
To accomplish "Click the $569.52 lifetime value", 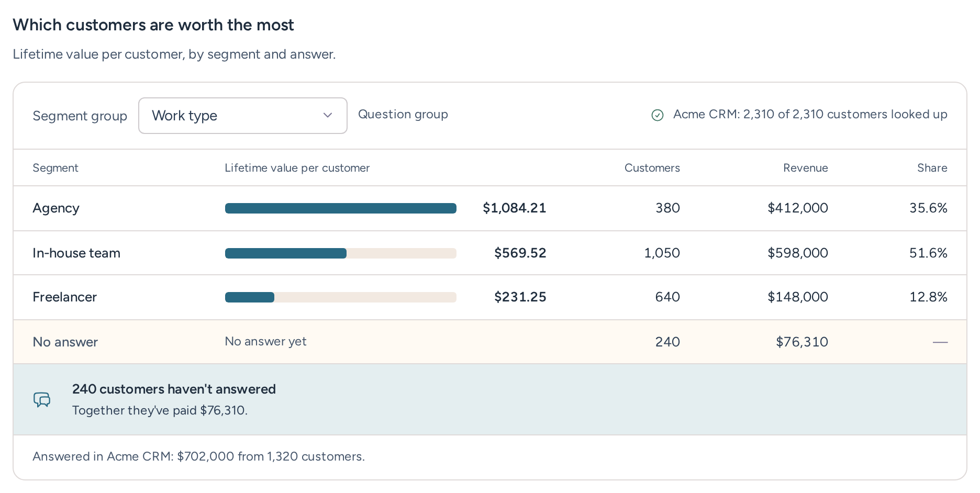I will 520,253.
